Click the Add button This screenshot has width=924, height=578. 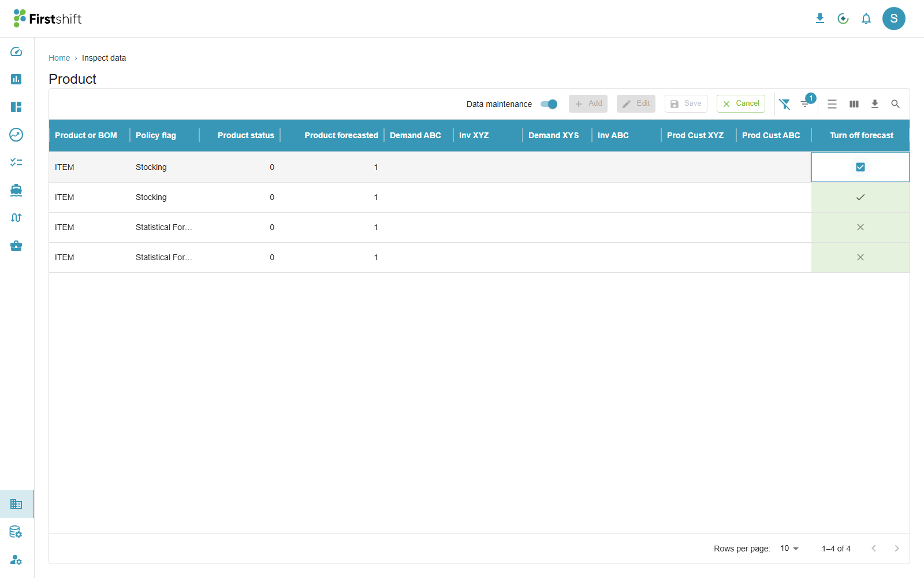click(x=588, y=103)
